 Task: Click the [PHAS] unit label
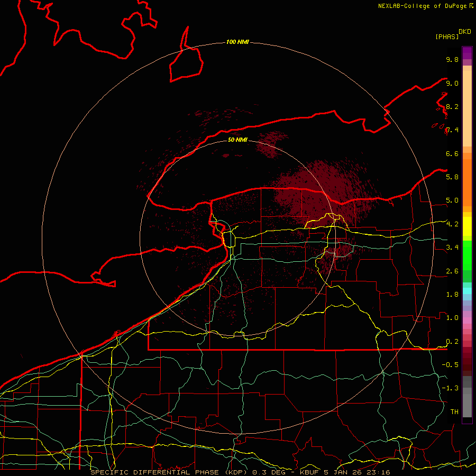(447, 36)
